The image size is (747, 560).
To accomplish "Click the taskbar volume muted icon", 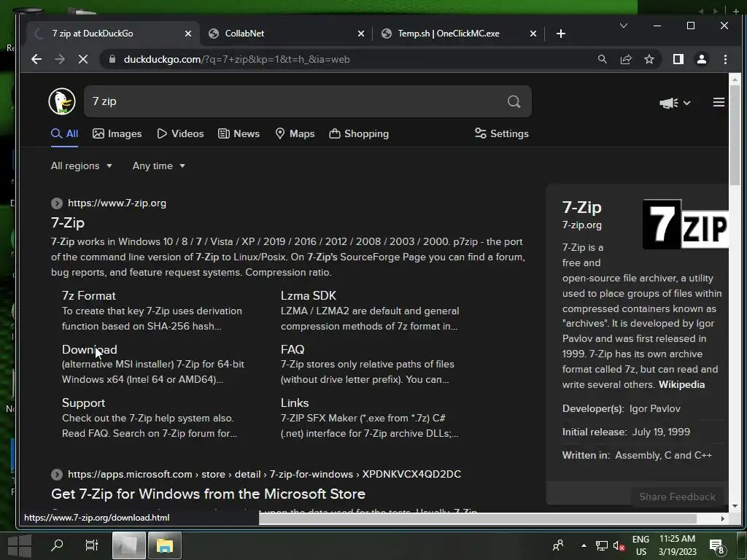I will [619, 545].
